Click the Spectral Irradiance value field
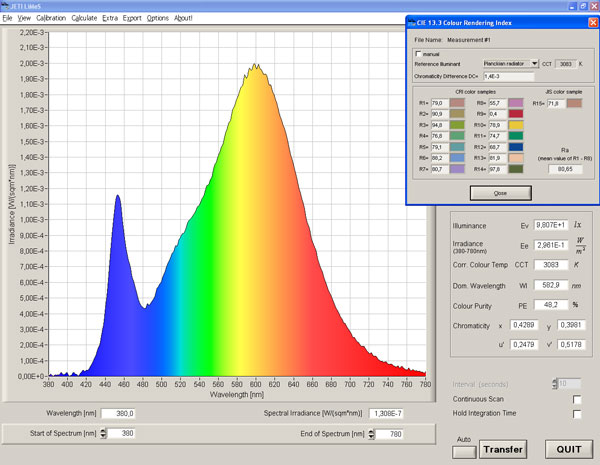This screenshot has width=600, height=465. pos(386,413)
